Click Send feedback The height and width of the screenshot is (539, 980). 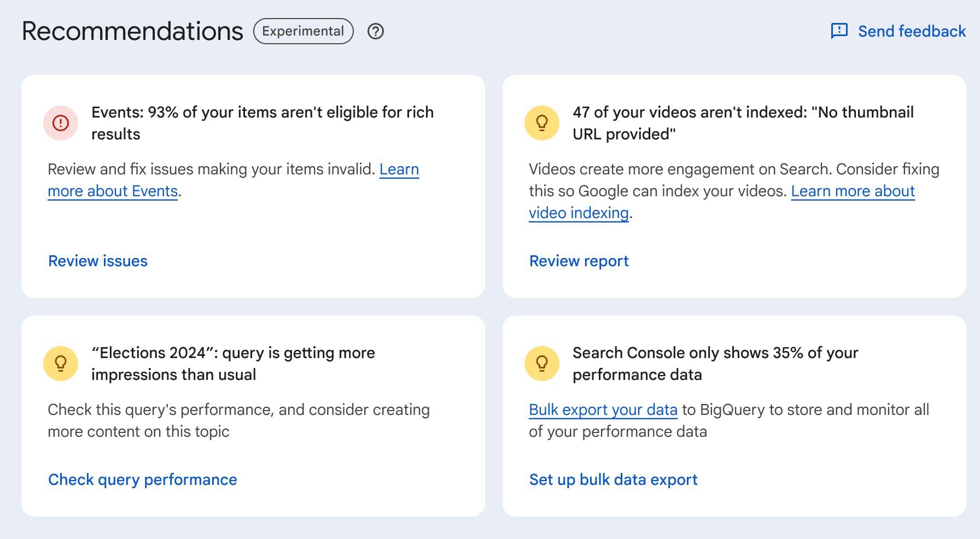[x=912, y=31]
